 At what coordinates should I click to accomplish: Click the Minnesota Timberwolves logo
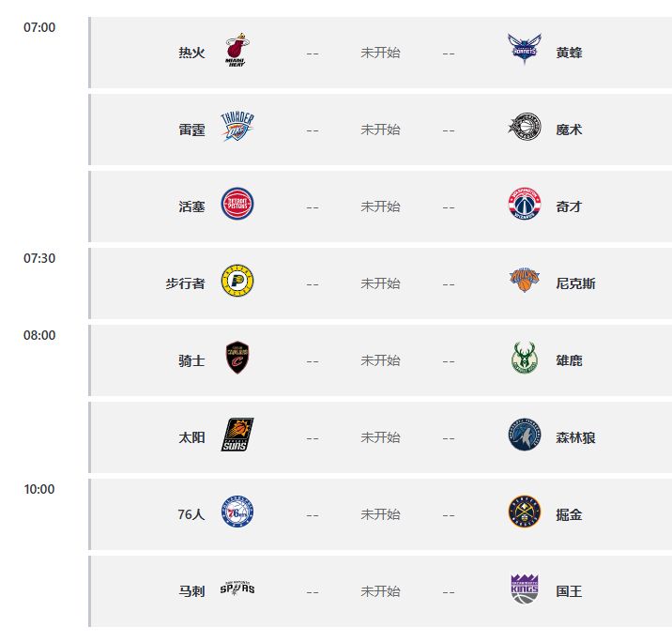[524, 436]
